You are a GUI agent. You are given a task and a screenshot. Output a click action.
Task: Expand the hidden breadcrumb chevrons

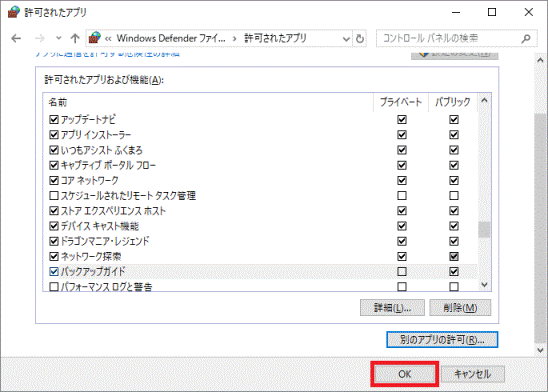pyautogui.click(x=108, y=38)
